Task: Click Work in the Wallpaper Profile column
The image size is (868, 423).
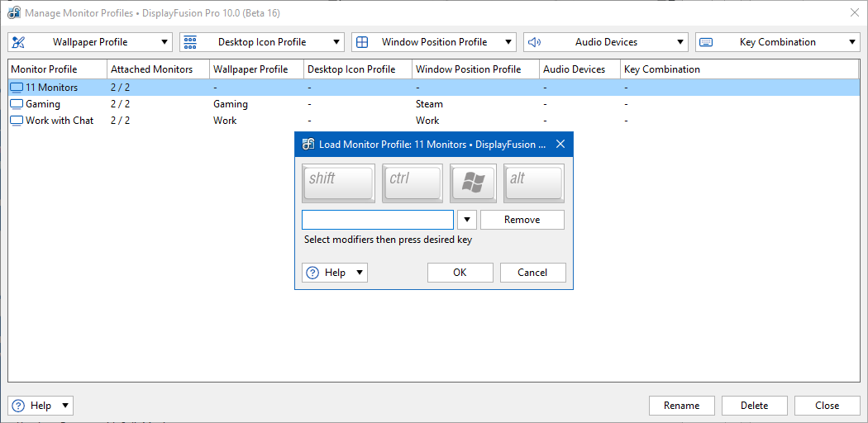Action: point(225,121)
